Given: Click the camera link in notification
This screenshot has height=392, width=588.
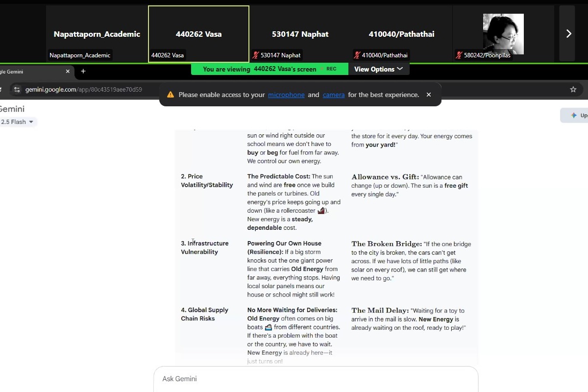Looking at the screenshot, I should point(333,95).
